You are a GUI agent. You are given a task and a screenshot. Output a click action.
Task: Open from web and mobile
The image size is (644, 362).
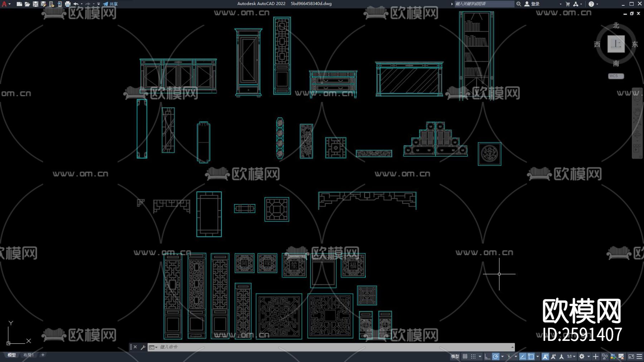coord(52,4)
